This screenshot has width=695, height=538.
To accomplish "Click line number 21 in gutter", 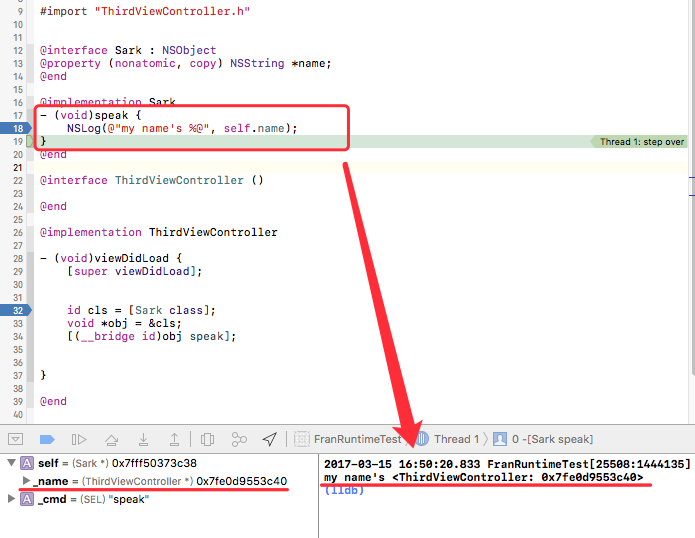I will (18, 168).
